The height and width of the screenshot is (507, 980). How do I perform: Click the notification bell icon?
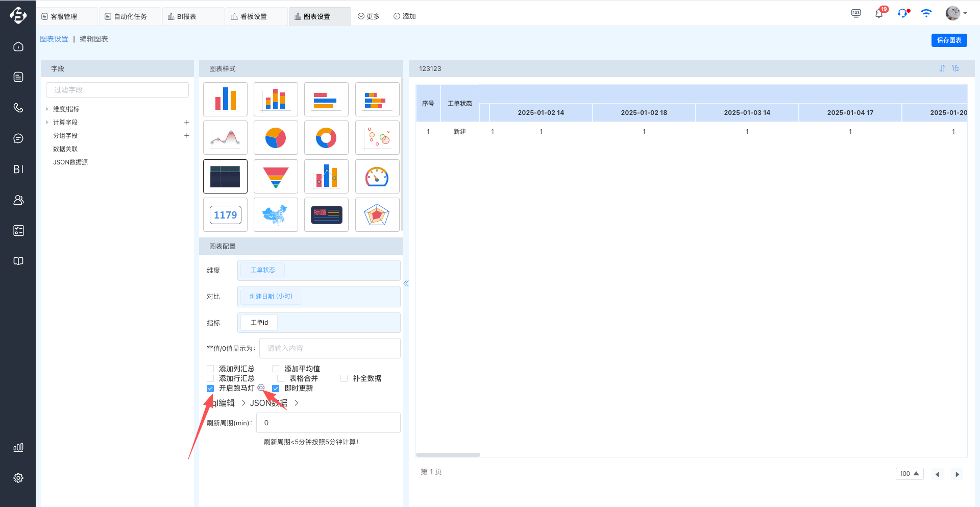(x=878, y=14)
